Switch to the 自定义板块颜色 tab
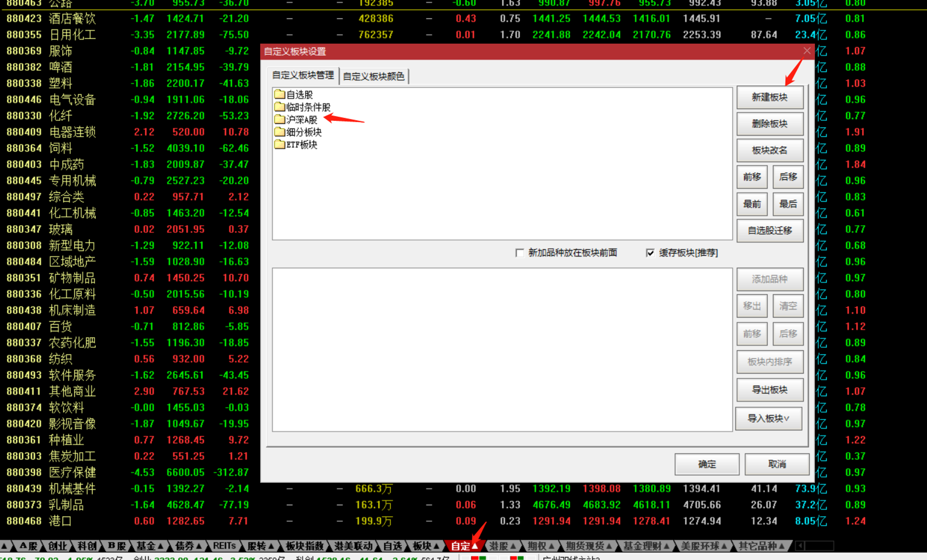Image resolution: width=927 pixels, height=560 pixels. (374, 76)
